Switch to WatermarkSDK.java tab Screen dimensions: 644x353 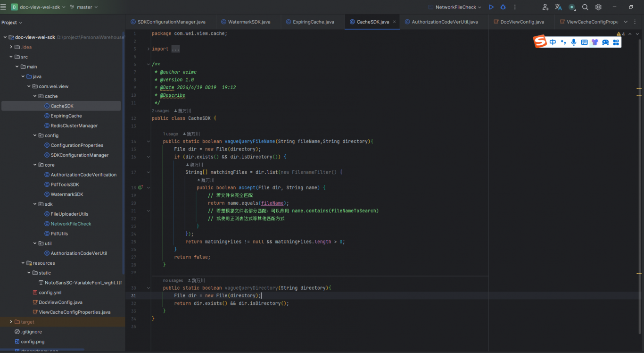coord(249,22)
